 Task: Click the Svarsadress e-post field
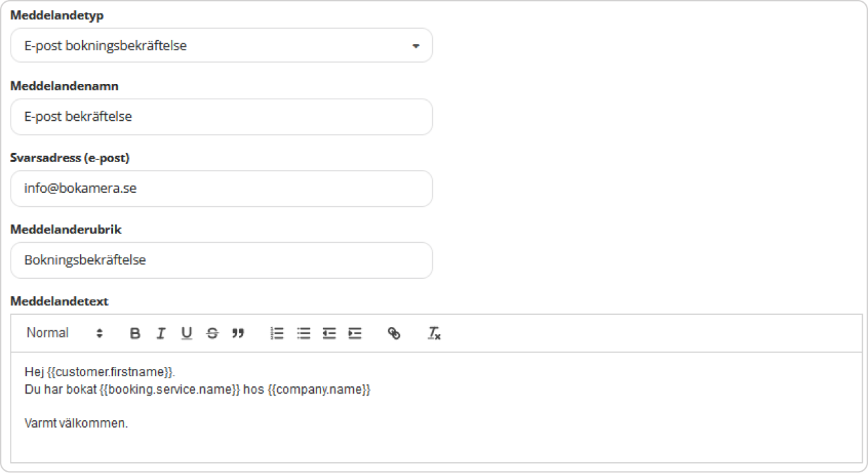(221, 189)
